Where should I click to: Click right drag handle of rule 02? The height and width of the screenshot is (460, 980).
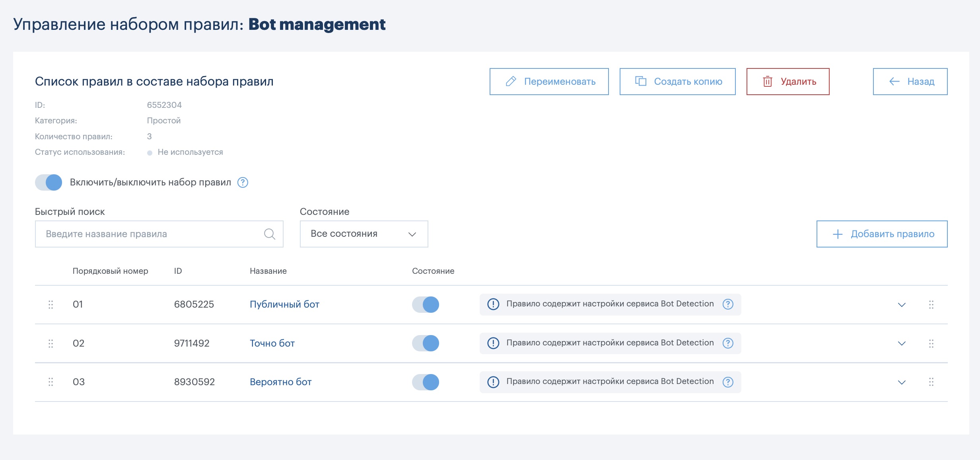click(931, 343)
